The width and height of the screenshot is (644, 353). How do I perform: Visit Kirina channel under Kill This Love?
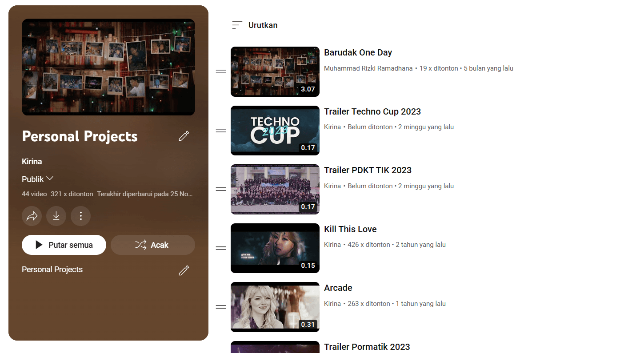(332, 245)
